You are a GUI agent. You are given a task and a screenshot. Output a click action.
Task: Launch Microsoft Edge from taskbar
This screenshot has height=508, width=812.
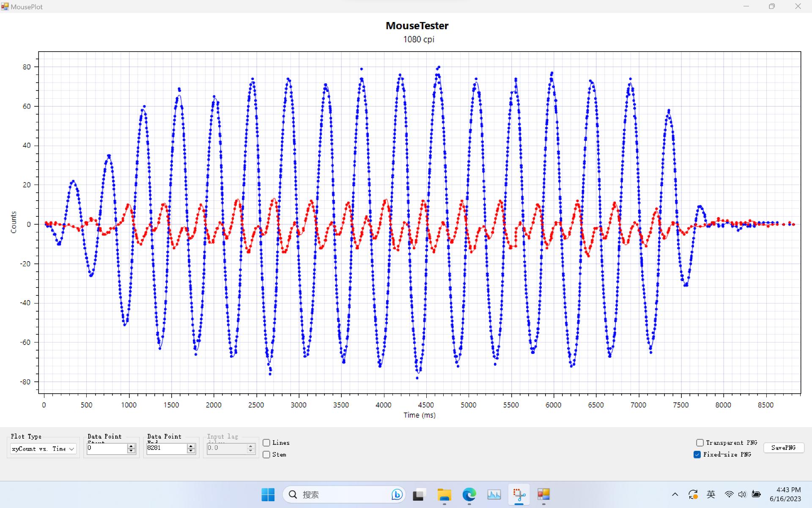469,494
